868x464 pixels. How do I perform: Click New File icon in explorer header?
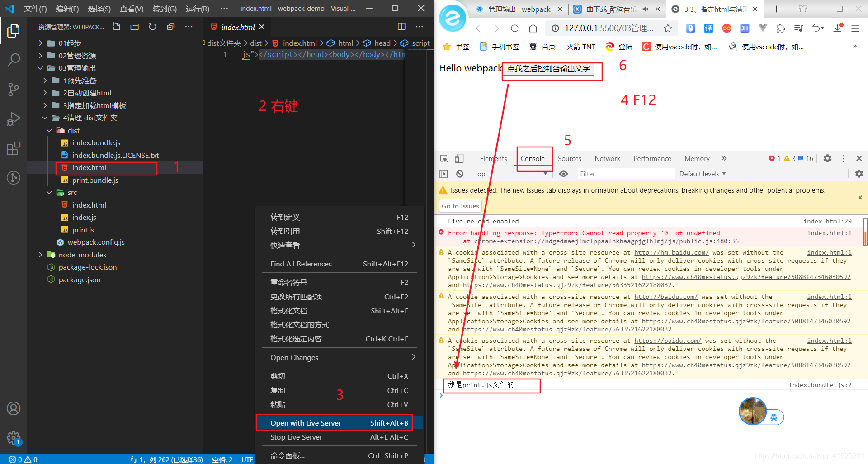coord(116,27)
